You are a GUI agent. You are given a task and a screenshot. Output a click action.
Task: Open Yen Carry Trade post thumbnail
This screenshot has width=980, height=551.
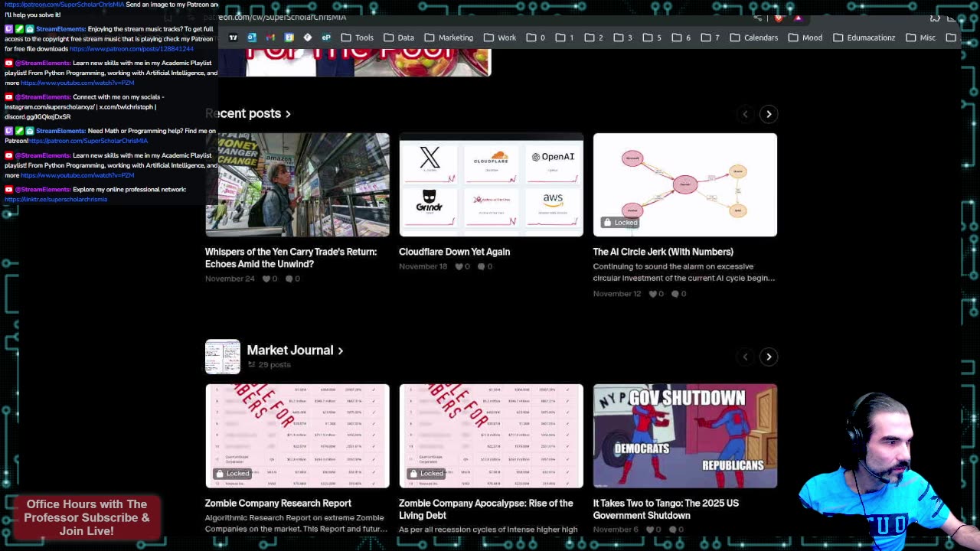pos(297,184)
